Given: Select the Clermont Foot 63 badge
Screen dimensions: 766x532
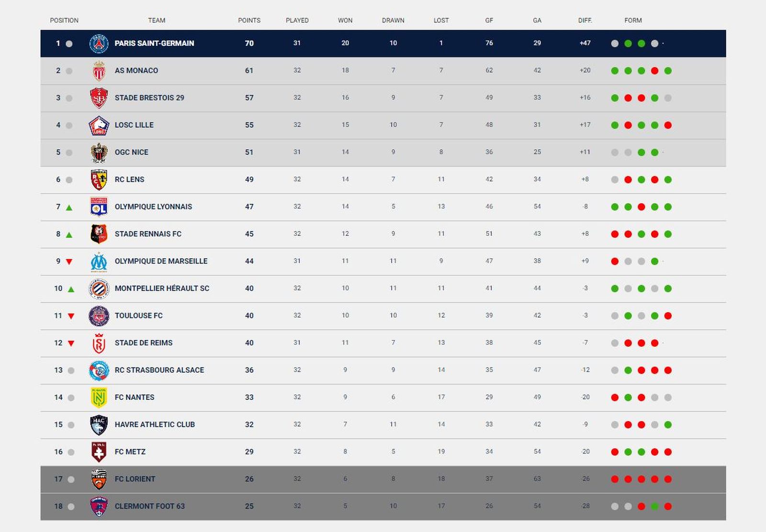Looking at the screenshot, I should (x=98, y=506).
